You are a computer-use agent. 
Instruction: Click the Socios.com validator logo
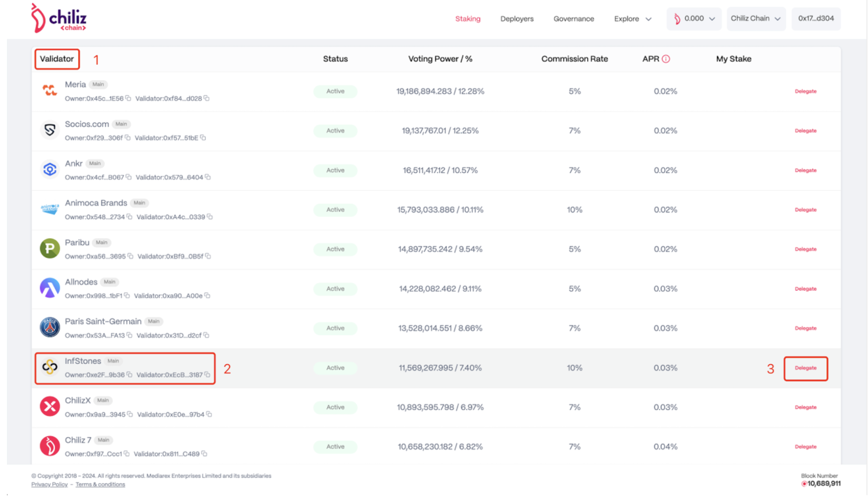pos(50,130)
